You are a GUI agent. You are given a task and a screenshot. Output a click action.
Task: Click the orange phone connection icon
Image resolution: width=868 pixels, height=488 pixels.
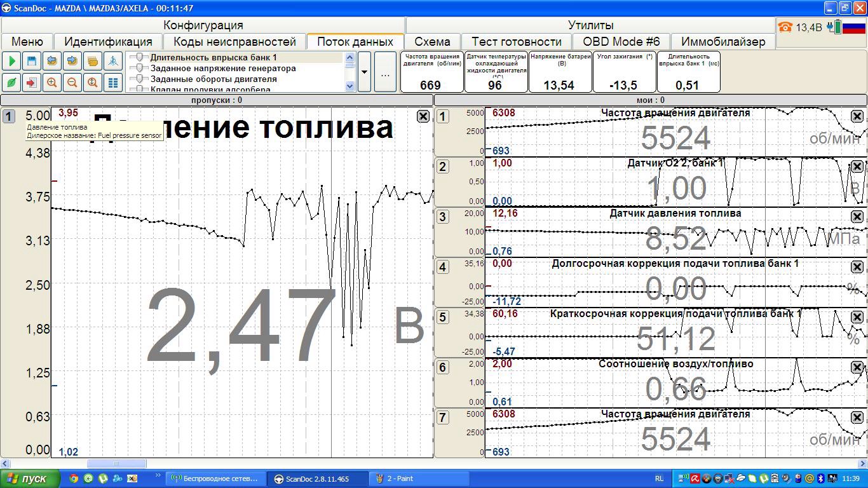[786, 27]
